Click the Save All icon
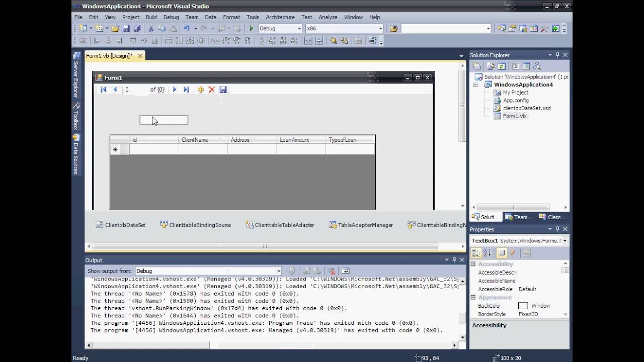Screen dimensions: 644x362 coord(137,29)
